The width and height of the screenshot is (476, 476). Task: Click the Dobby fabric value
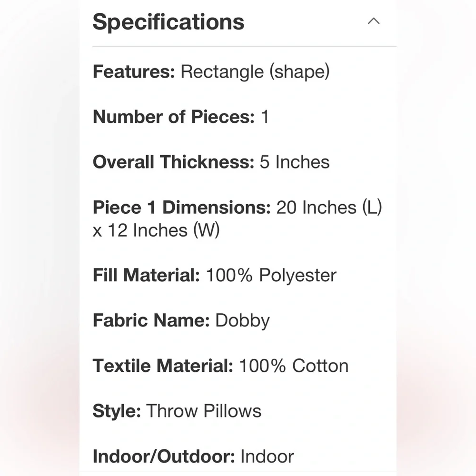point(242,321)
